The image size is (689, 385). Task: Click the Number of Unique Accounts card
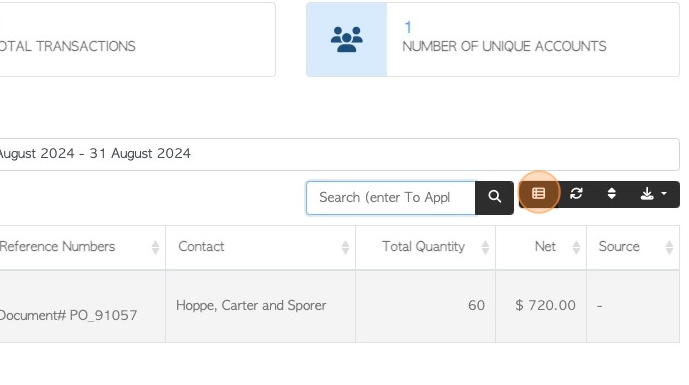click(x=493, y=40)
